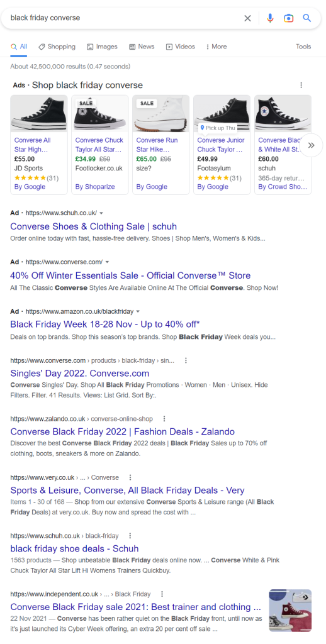Open the Singles' Day 2022 Converse.com result
Screen dimensions: 326x644
coord(80,374)
